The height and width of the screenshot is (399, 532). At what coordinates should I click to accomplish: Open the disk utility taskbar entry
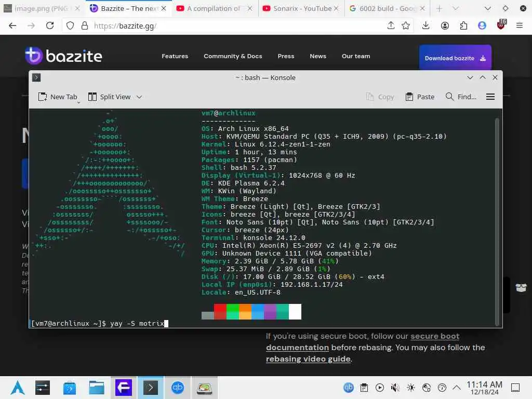pyautogui.click(x=205, y=388)
